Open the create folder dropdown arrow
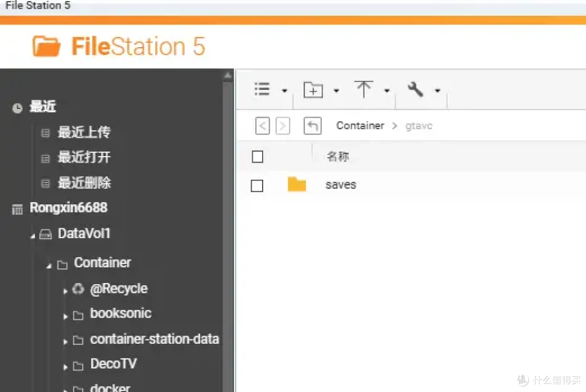The height and width of the screenshot is (392, 586). [x=336, y=91]
